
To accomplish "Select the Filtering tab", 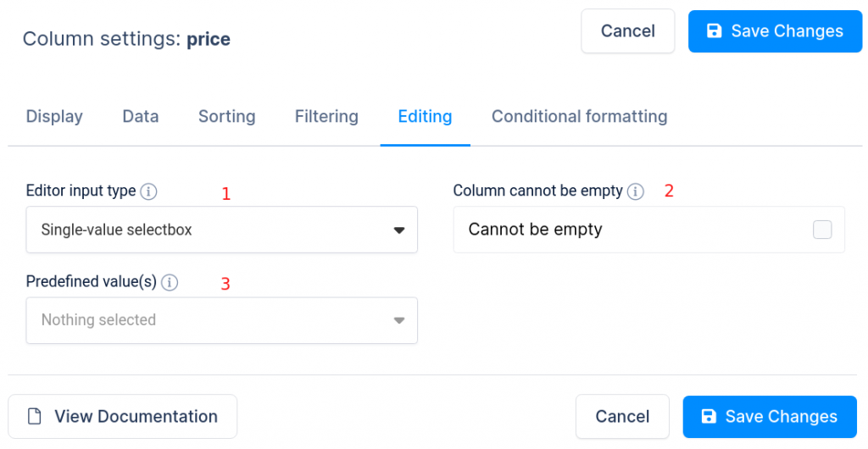I will (x=326, y=116).
